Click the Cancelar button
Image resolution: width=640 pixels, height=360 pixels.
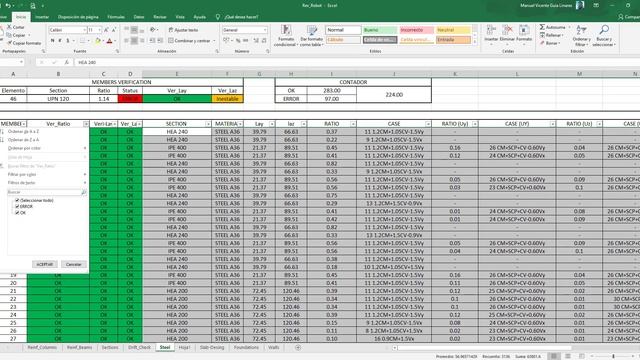73,264
